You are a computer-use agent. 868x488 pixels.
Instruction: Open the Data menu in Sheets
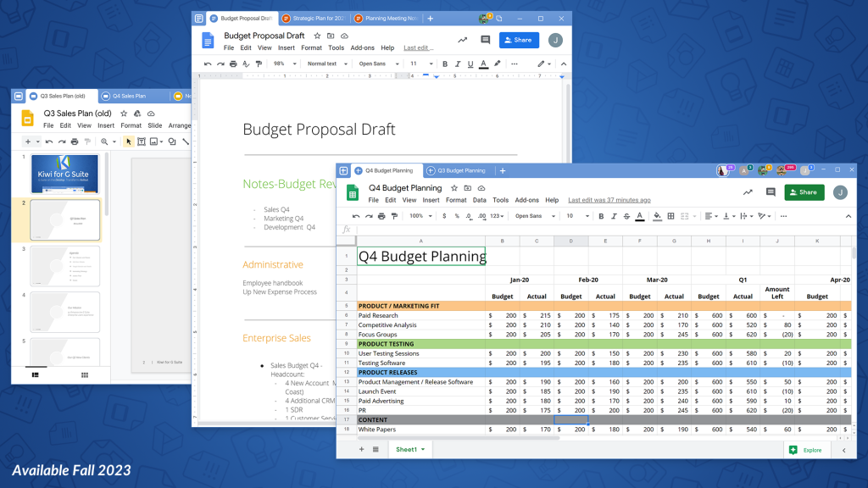(x=480, y=201)
